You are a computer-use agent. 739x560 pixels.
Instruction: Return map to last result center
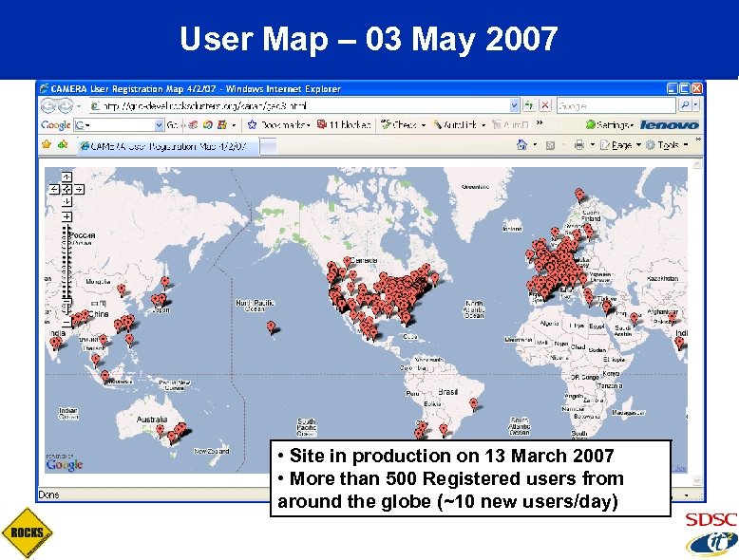point(66,189)
